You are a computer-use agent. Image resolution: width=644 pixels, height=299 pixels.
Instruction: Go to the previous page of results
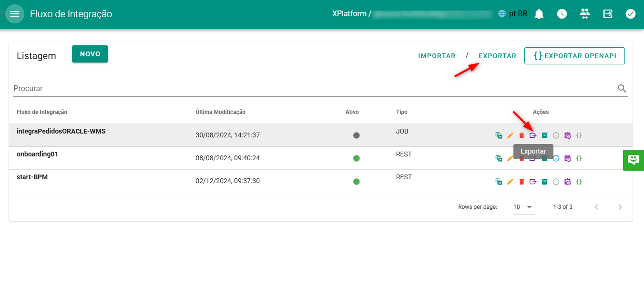[596, 207]
